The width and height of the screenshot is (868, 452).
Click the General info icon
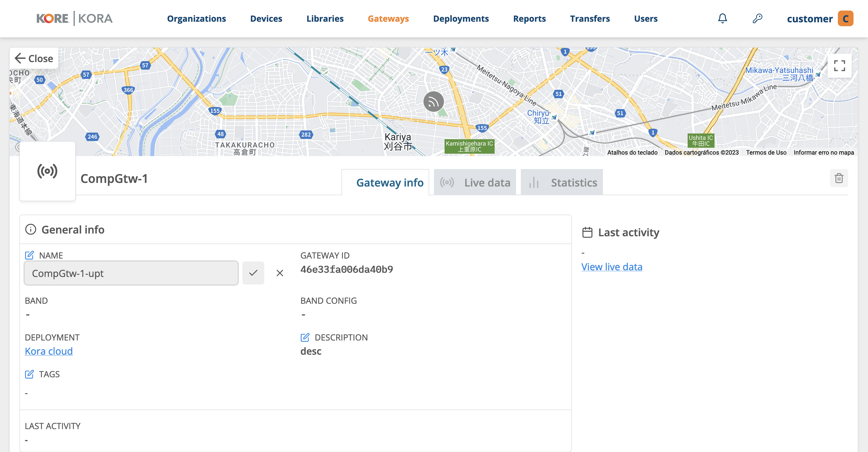(31, 229)
